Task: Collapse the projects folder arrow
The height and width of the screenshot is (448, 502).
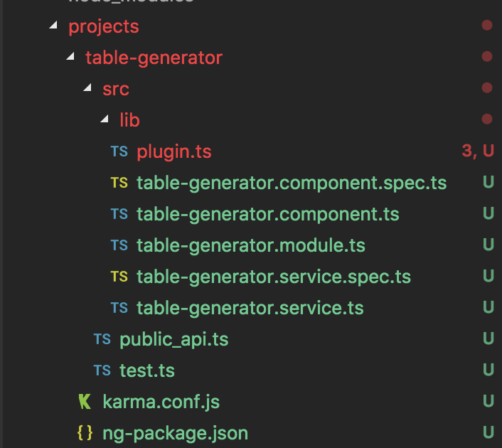Action: pyautogui.click(x=53, y=26)
